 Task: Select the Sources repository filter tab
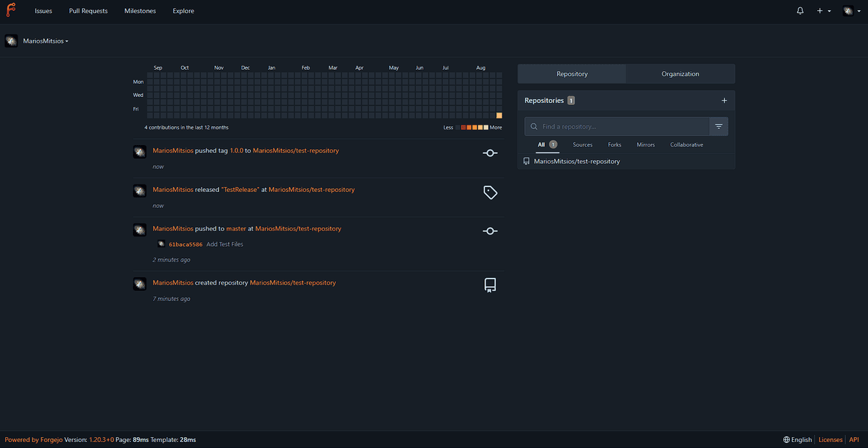[x=583, y=145]
